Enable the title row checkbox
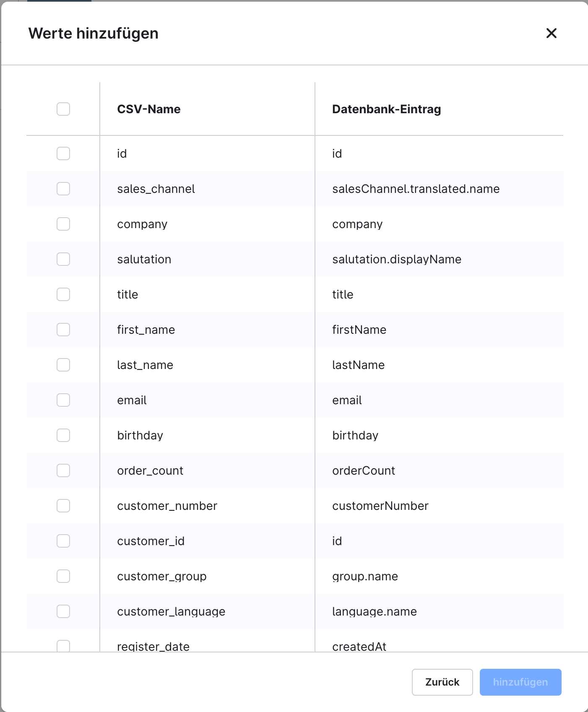This screenshot has width=588, height=712. [x=63, y=294]
